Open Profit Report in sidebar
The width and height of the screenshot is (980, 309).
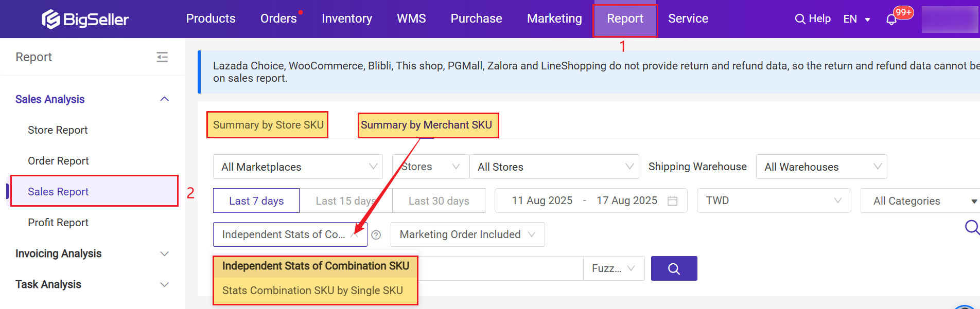click(58, 223)
